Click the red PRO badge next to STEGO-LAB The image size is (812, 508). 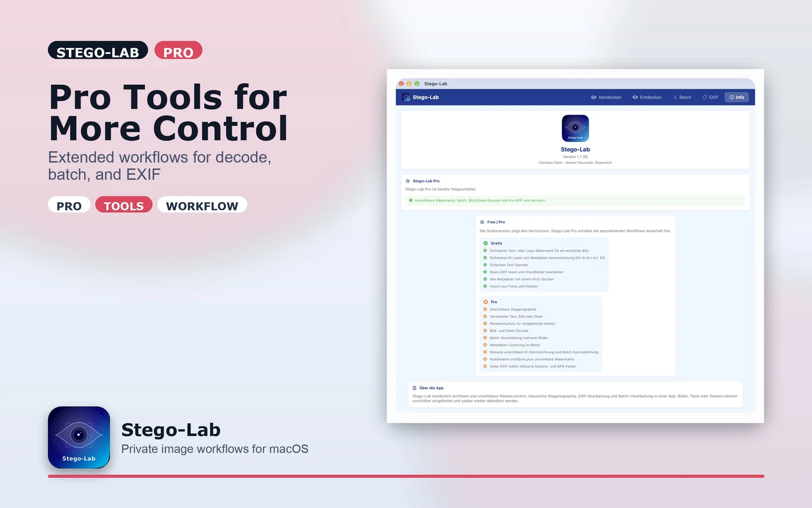pos(178,50)
